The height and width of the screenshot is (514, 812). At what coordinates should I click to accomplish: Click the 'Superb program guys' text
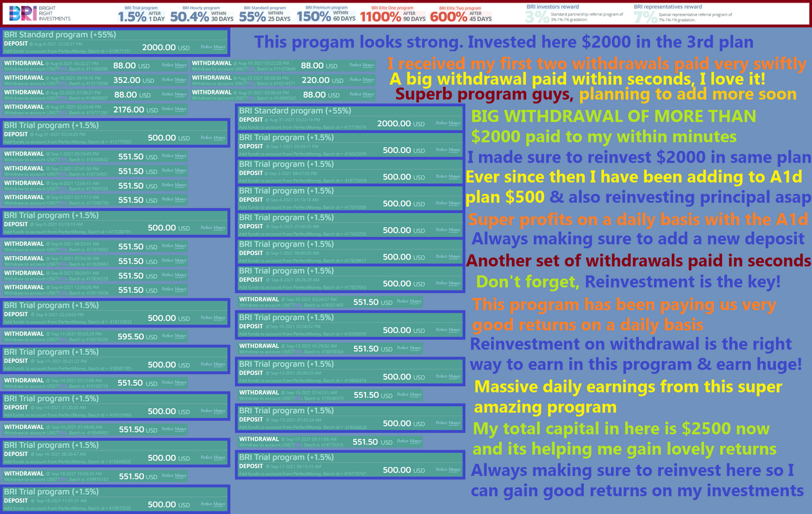(485, 95)
